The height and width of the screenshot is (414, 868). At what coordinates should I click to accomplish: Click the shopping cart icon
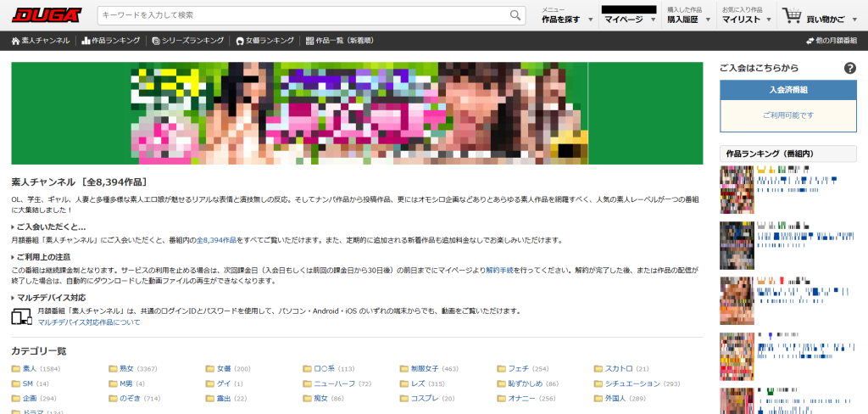tap(793, 16)
